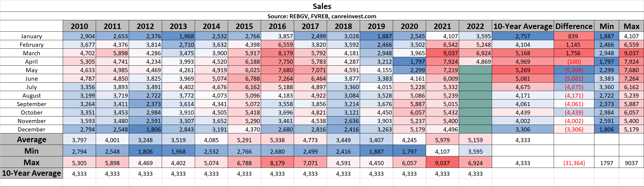Viewport: 644px width, 187px height.
Task: Select the Max column header
Action: 631,26
